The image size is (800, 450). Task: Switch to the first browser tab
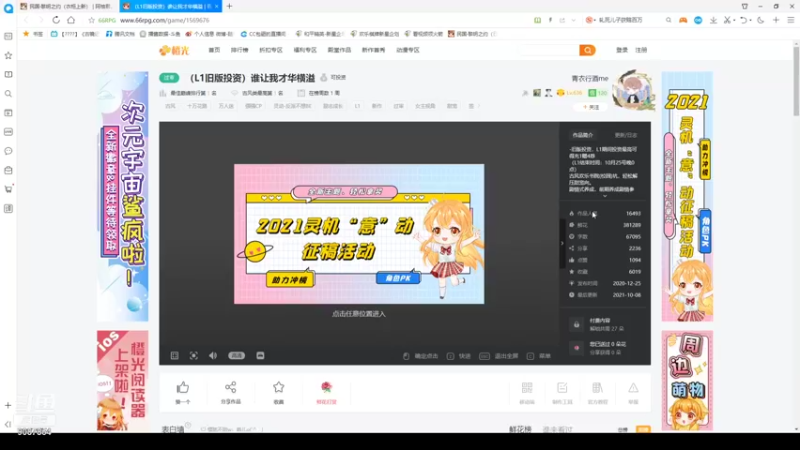[x=68, y=6]
